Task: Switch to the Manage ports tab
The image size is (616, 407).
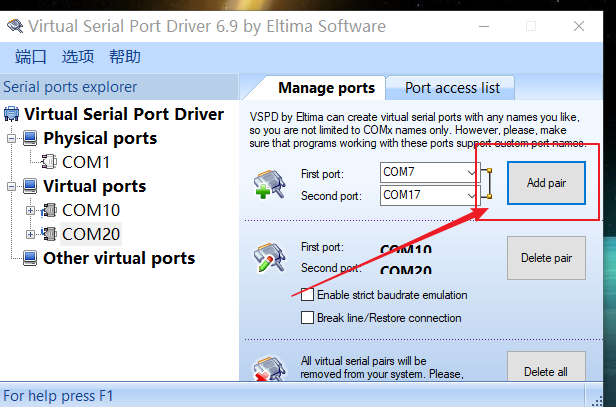Action: 326,88
